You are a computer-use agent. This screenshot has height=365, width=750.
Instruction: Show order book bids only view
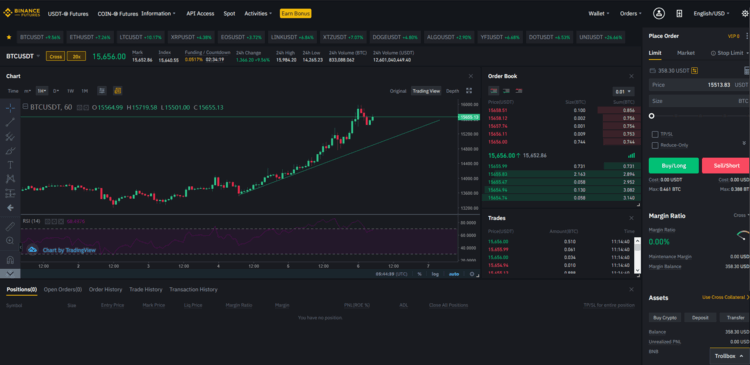tap(506, 91)
